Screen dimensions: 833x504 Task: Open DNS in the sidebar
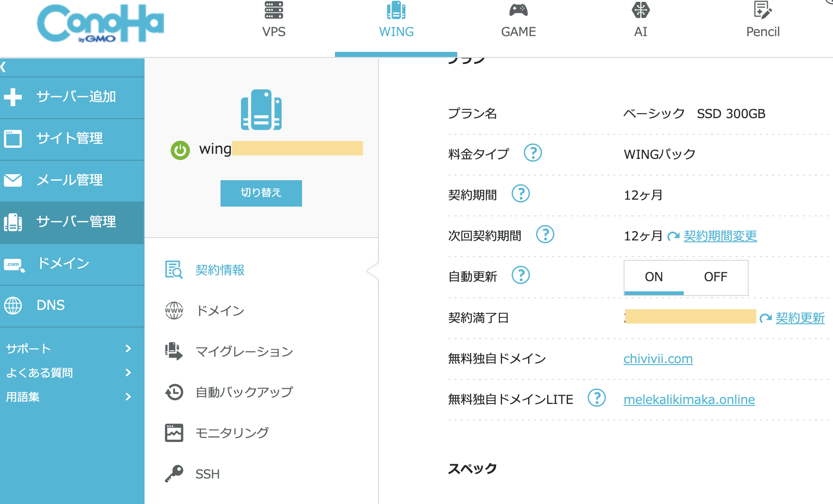(72, 305)
